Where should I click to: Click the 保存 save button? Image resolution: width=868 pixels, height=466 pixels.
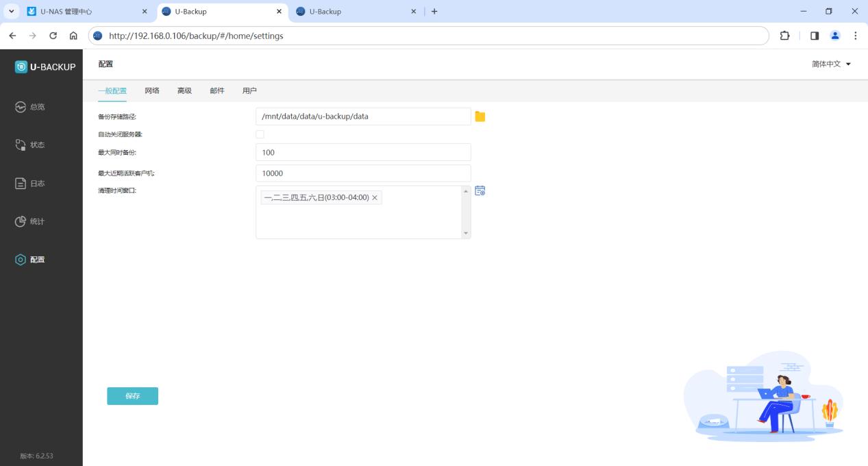point(132,396)
